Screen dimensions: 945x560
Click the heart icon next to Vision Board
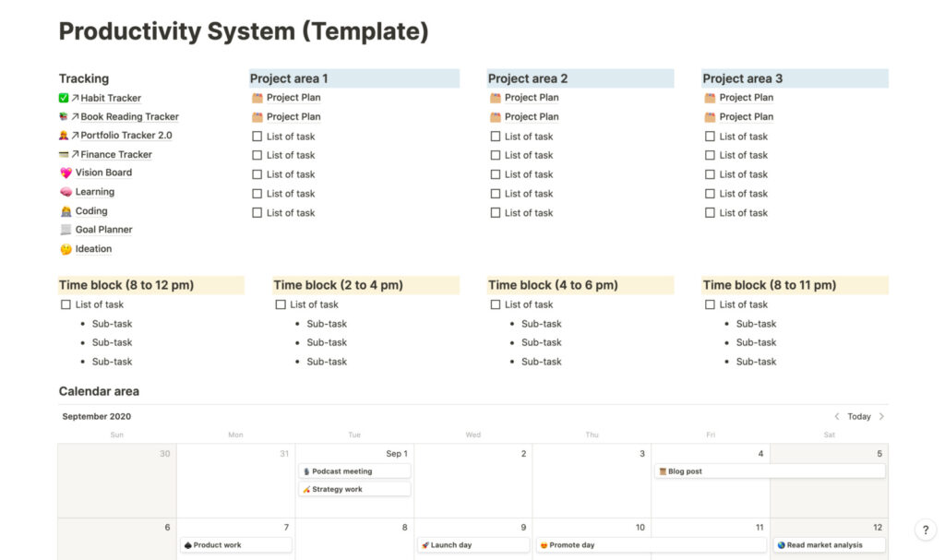65,173
